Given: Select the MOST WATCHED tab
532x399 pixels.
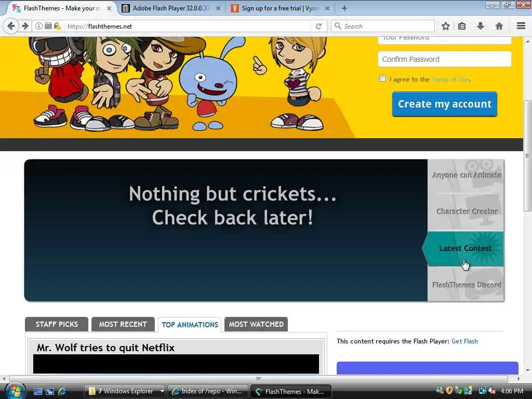Looking at the screenshot, I should tap(256, 324).
